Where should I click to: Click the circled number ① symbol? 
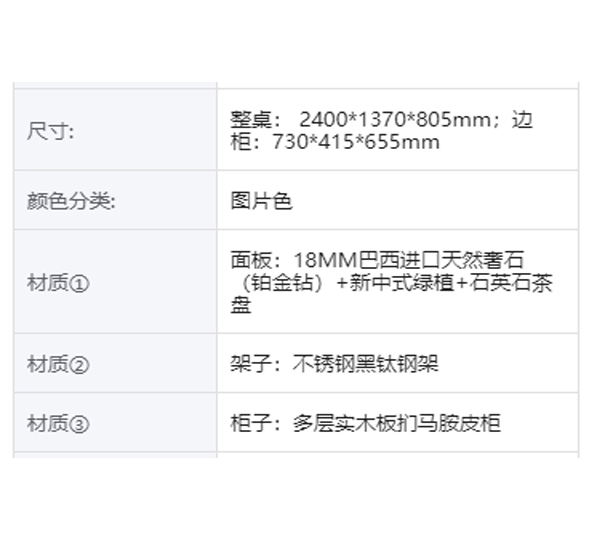click(79, 284)
